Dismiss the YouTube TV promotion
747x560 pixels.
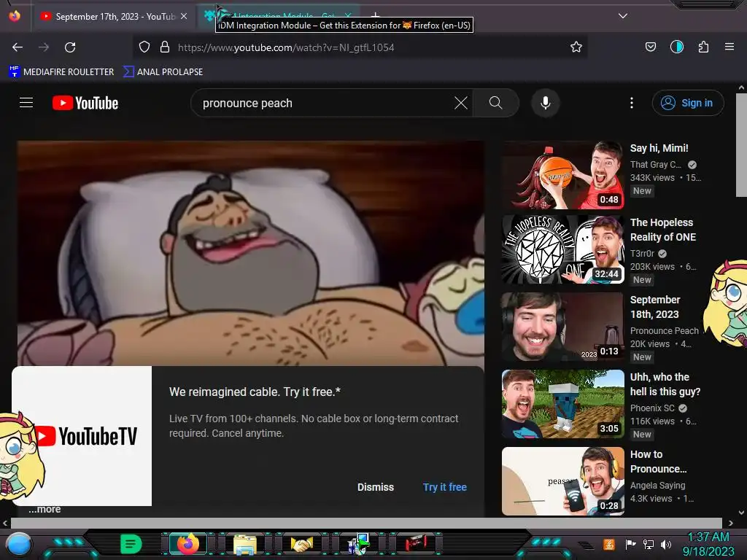coord(376,487)
